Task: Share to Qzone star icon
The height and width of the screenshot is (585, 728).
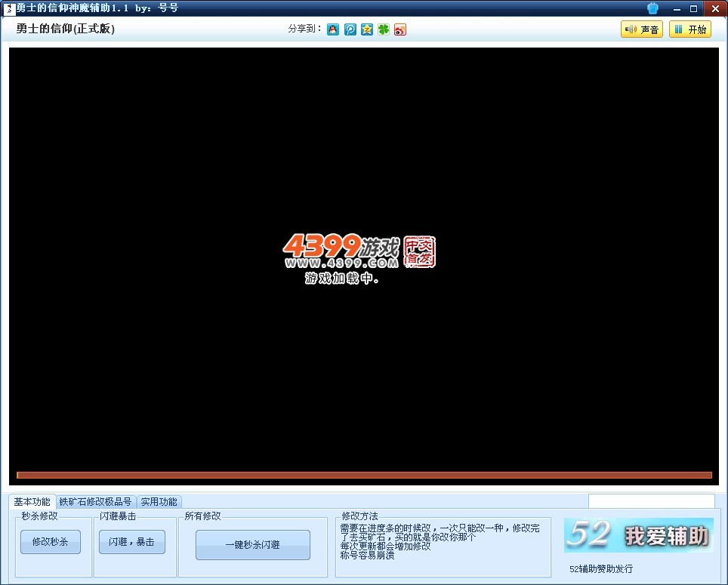Action: [x=367, y=29]
